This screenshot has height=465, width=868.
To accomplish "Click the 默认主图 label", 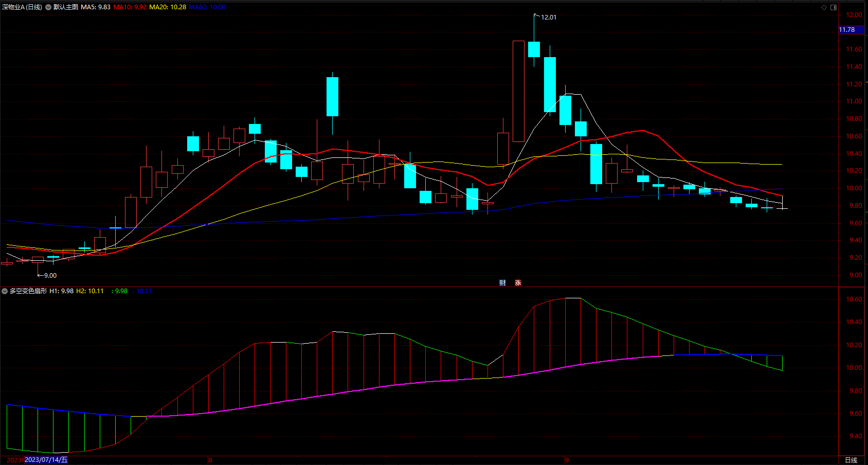I will pyautogui.click(x=66, y=7).
